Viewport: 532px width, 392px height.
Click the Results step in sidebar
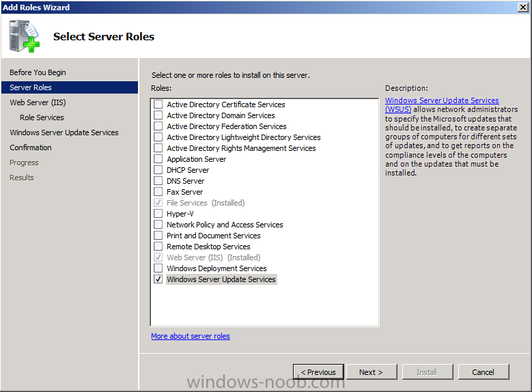click(x=22, y=178)
